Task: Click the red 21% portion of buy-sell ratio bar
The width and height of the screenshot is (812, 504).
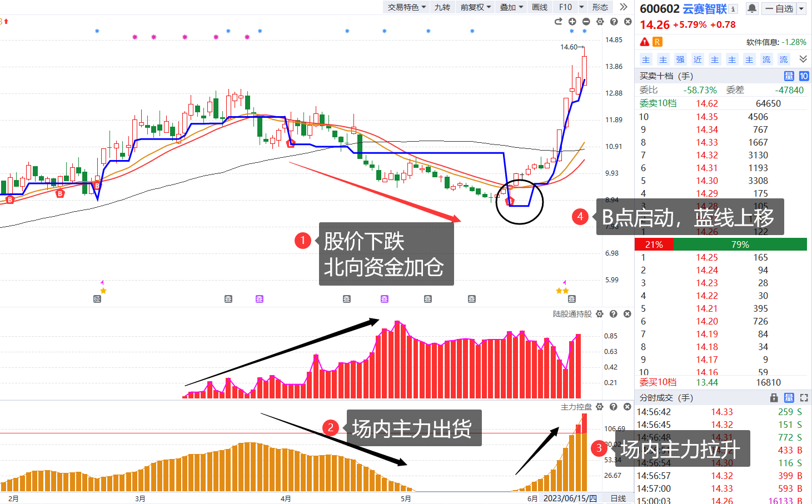Action: tap(654, 244)
